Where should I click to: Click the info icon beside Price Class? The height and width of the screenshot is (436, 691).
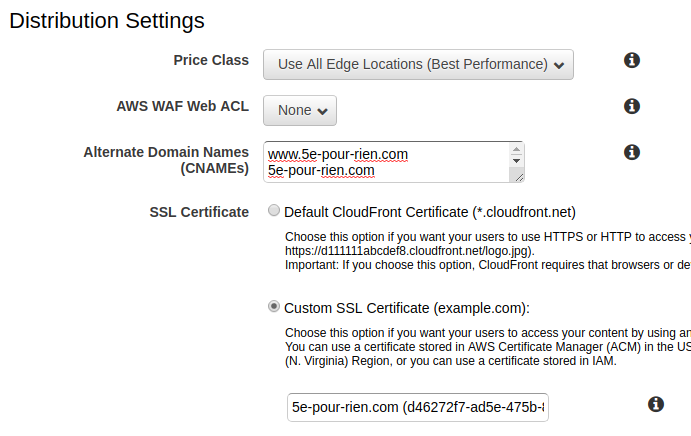click(632, 61)
